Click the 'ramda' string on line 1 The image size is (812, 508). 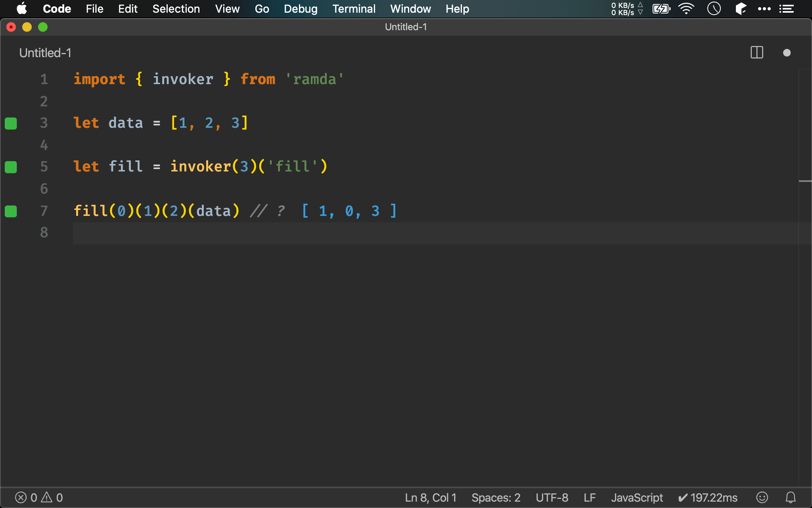[x=315, y=79]
